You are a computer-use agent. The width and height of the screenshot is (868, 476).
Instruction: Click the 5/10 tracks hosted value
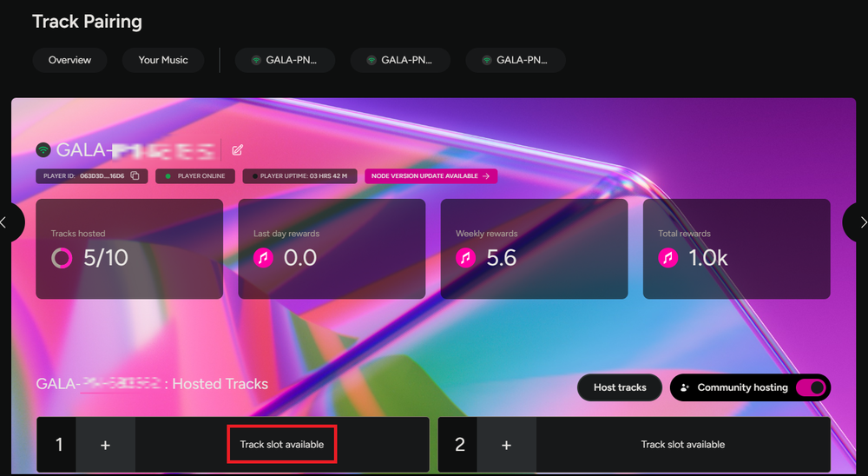pyautogui.click(x=106, y=258)
